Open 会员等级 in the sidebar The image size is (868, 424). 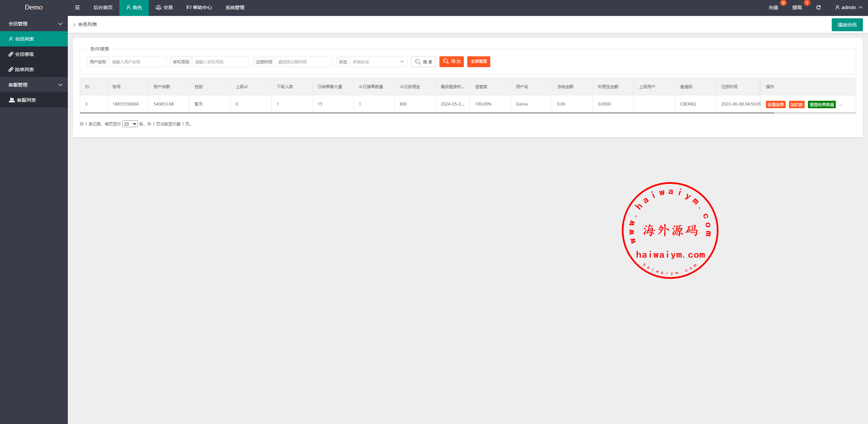click(24, 54)
